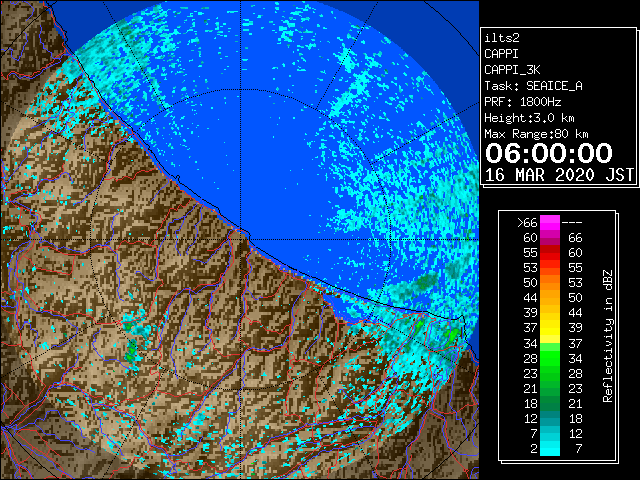The height and width of the screenshot is (480, 640).
Task: Select the 'CAPPI_3K' product name text
Action: (512, 70)
